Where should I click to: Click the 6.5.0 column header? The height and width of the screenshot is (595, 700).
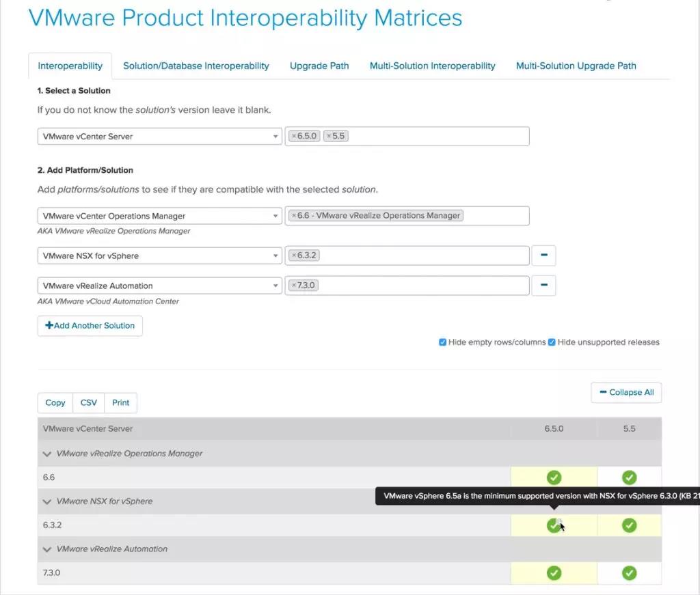click(x=554, y=428)
